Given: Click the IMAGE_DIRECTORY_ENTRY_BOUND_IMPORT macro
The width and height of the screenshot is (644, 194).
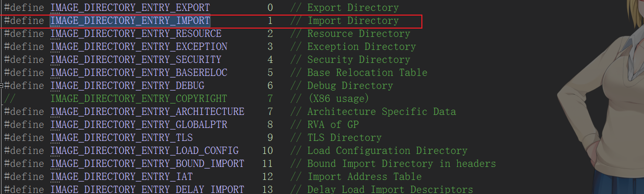Looking at the screenshot, I should pyautogui.click(x=147, y=164).
